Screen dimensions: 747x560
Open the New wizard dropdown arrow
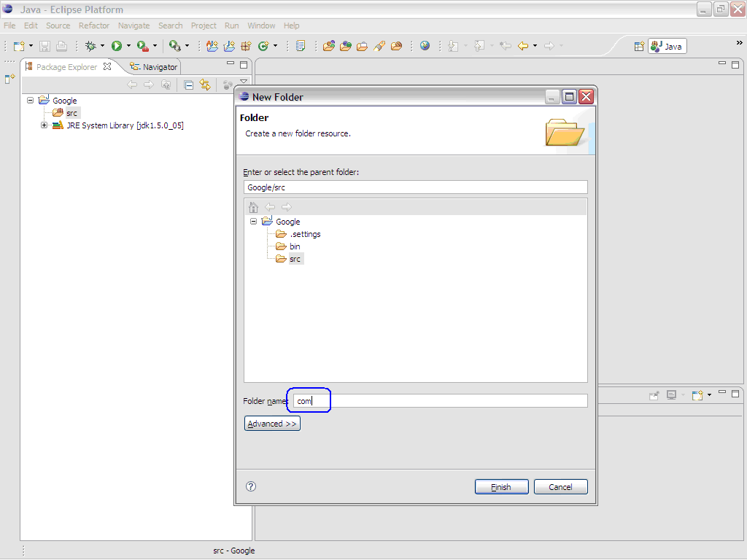31,46
